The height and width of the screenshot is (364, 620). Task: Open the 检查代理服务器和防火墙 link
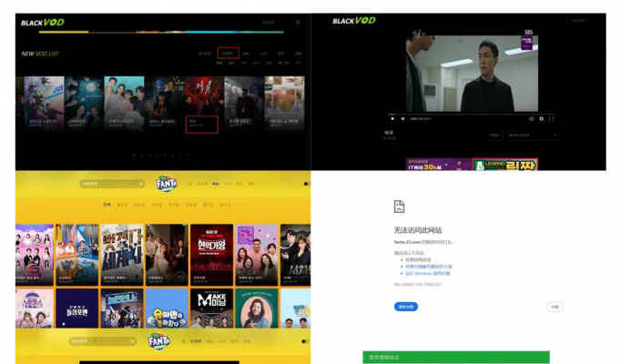429,267
